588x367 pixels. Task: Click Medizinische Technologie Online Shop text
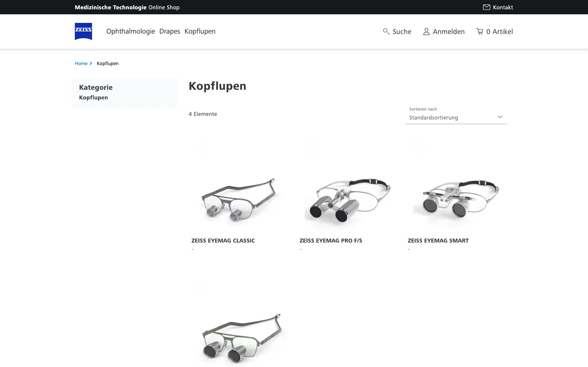(x=127, y=7)
